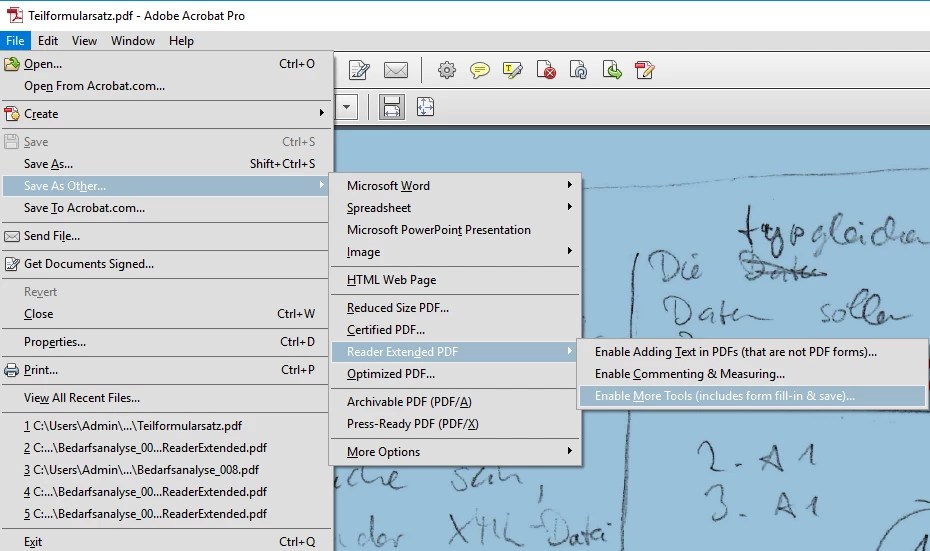Viewport: 930px width, 551px height.
Task: Select the highlight text tool icon
Action: (x=512, y=71)
